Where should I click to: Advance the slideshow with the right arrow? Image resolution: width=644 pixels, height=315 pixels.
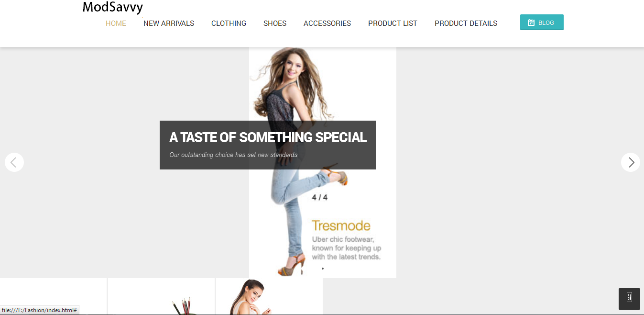tap(631, 162)
